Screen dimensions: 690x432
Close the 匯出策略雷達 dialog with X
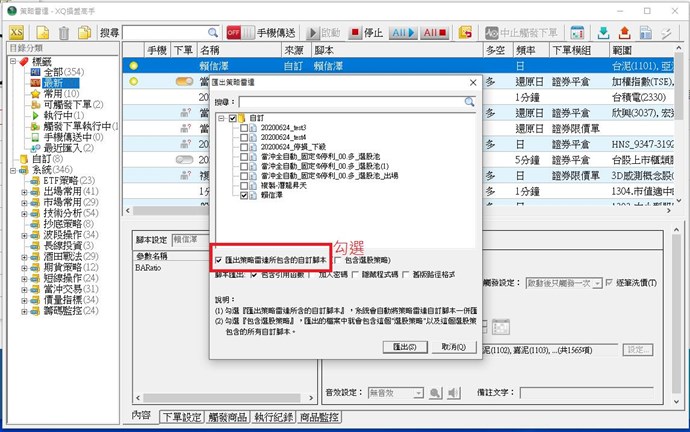(x=473, y=82)
